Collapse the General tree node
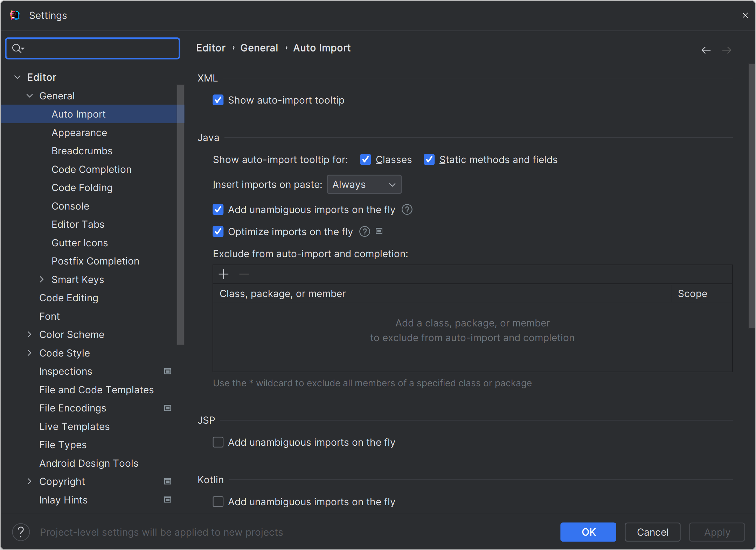The image size is (756, 550). pos(30,96)
